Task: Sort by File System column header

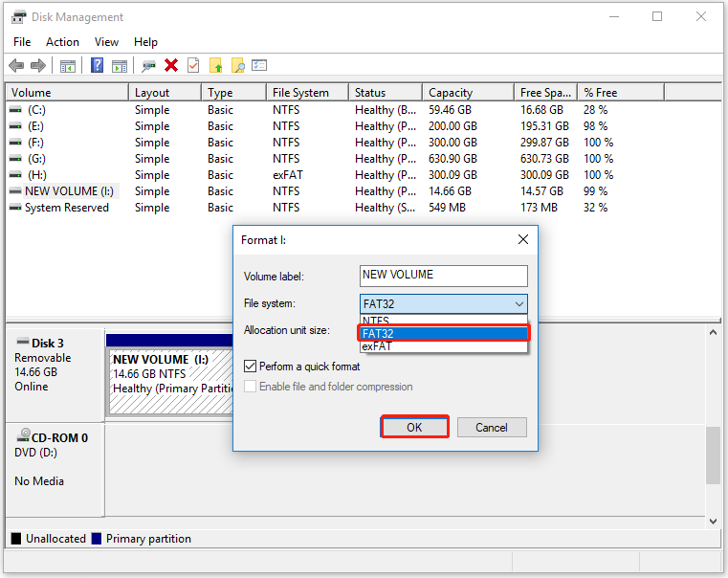Action: (x=307, y=93)
